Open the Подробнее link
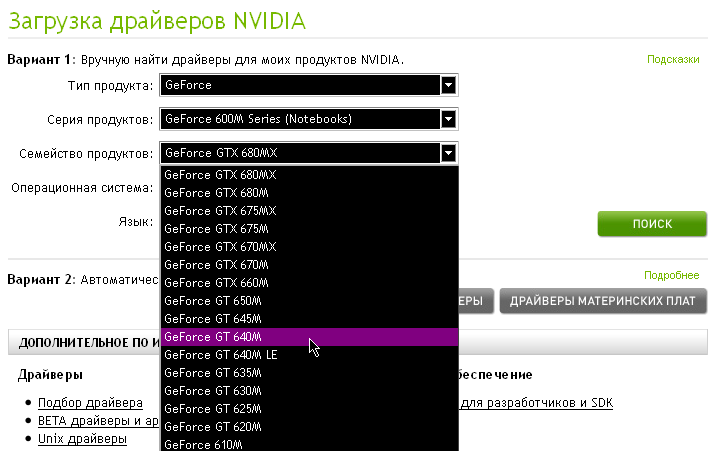Screen dimensions: 716x451 671,275
